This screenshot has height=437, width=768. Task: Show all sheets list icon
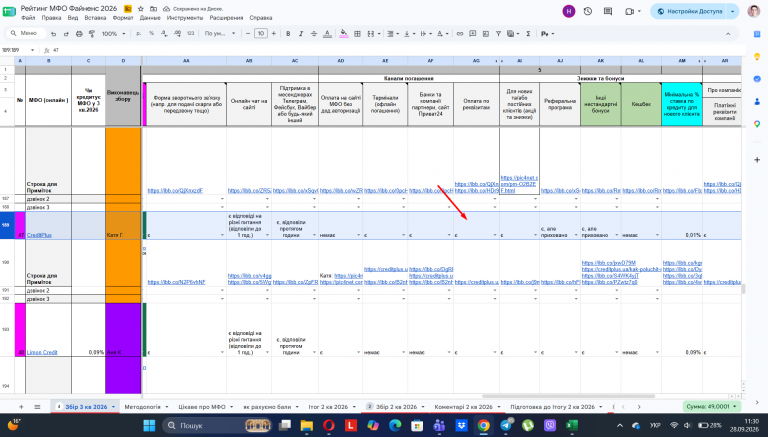click(x=37, y=407)
